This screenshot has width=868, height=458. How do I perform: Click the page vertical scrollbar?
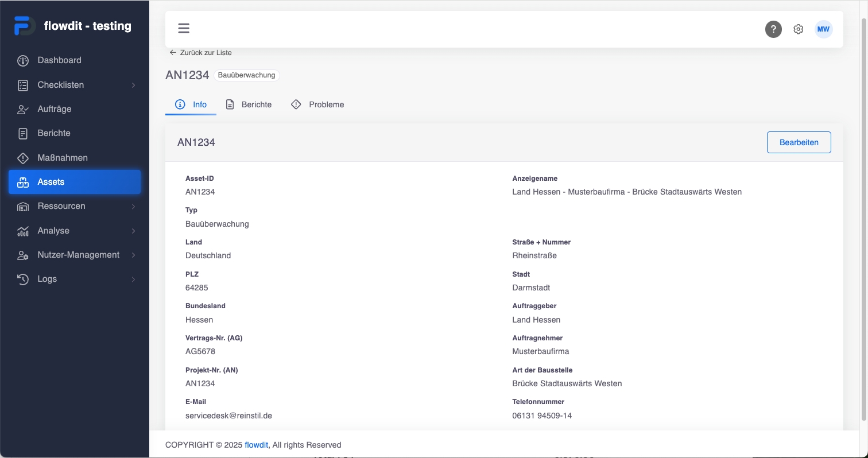(x=863, y=218)
